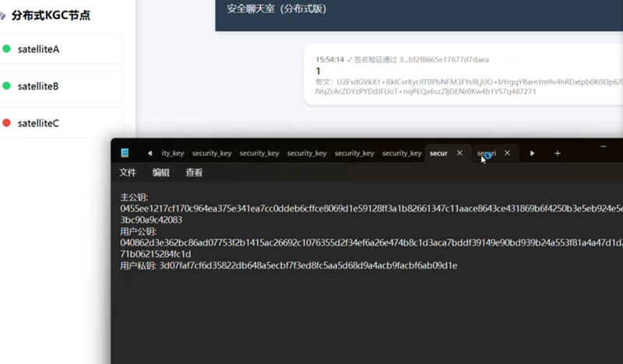Viewport: 623px width, 364px height.
Task: Select the satelliteC node
Action: click(x=62, y=123)
